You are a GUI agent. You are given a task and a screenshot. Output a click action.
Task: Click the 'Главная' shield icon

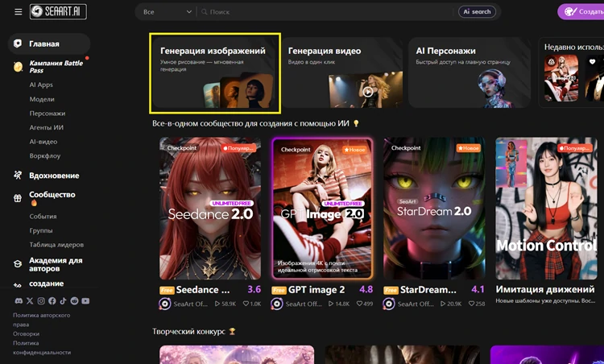point(18,43)
